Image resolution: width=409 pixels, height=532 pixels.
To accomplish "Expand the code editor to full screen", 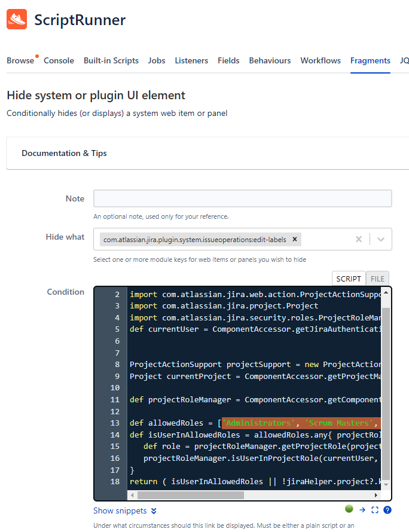I will click(x=374, y=509).
